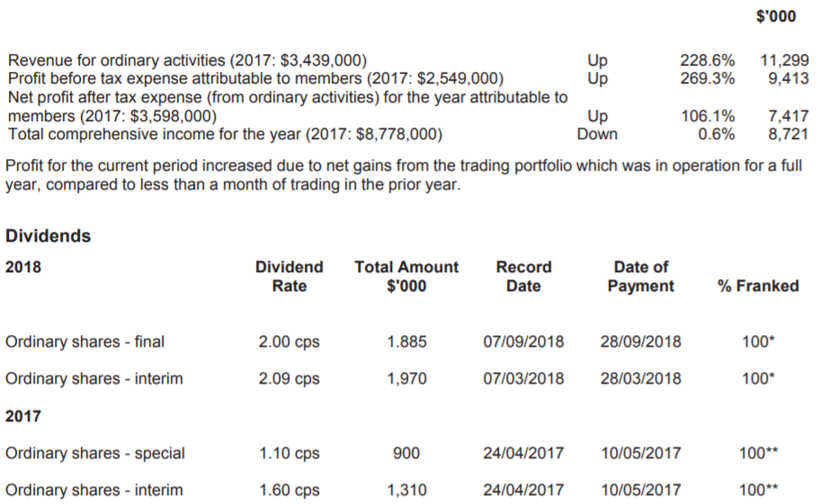Select profit before tax value 9,413

(789, 79)
